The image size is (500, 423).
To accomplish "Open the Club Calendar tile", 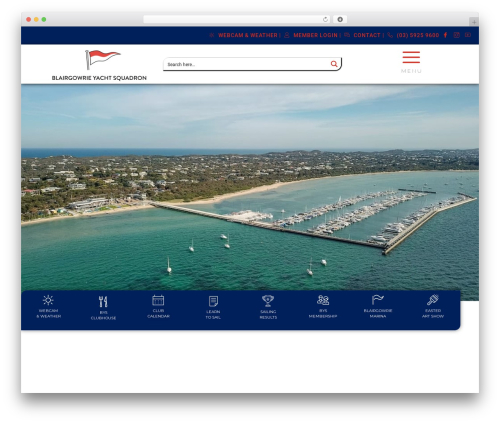I will click(x=158, y=306).
